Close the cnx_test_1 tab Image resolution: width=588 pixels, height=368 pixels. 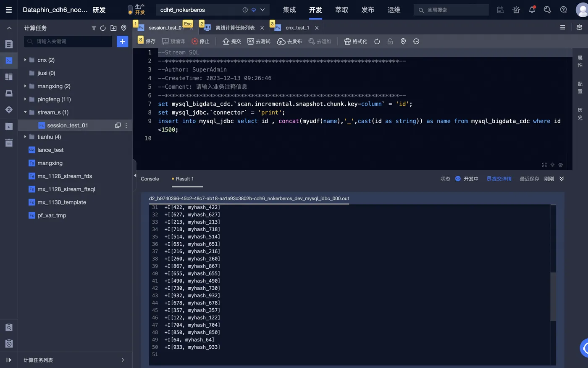click(x=317, y=28)
